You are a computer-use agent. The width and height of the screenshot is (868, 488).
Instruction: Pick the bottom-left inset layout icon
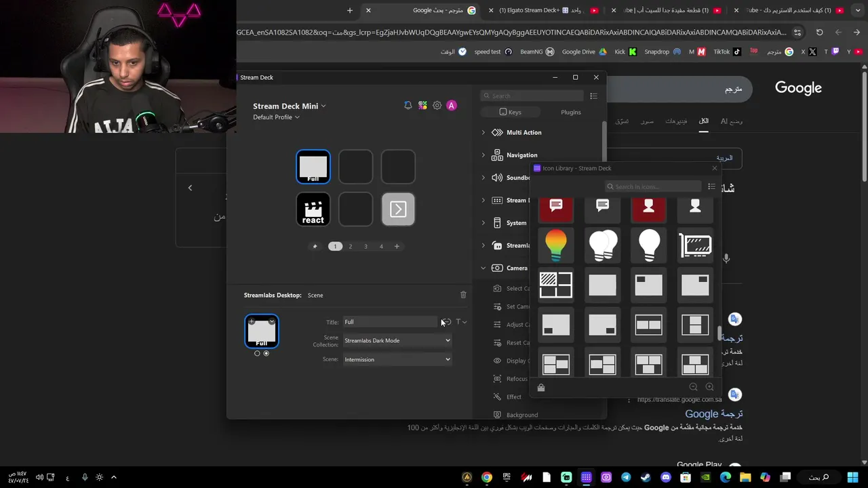coord(556,325)
